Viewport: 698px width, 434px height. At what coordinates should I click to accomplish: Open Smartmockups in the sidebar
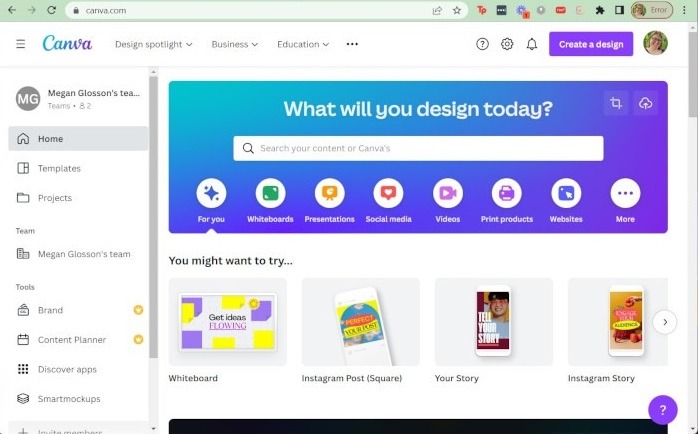(78, 399)
